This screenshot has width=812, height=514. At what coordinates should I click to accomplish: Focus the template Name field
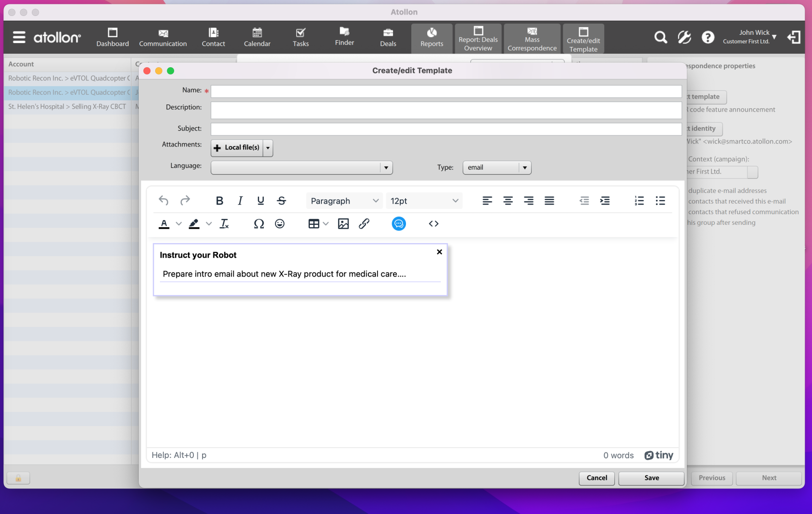pos(446,91)
